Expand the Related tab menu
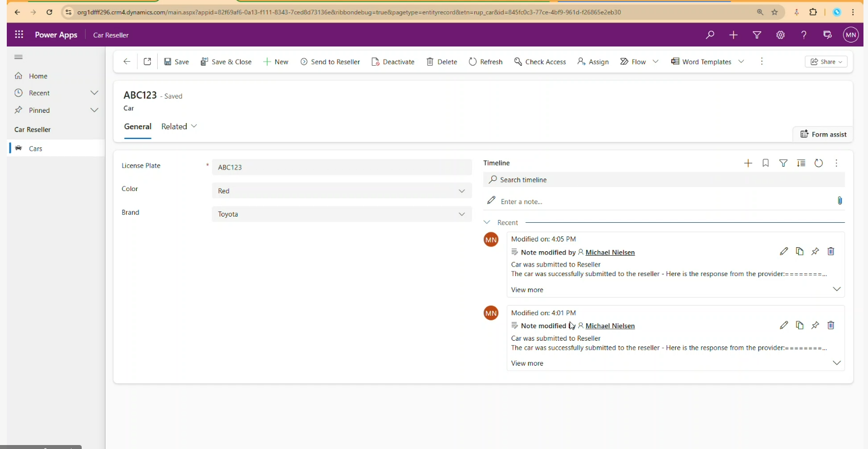868x449 pixels. click(179, 126)
